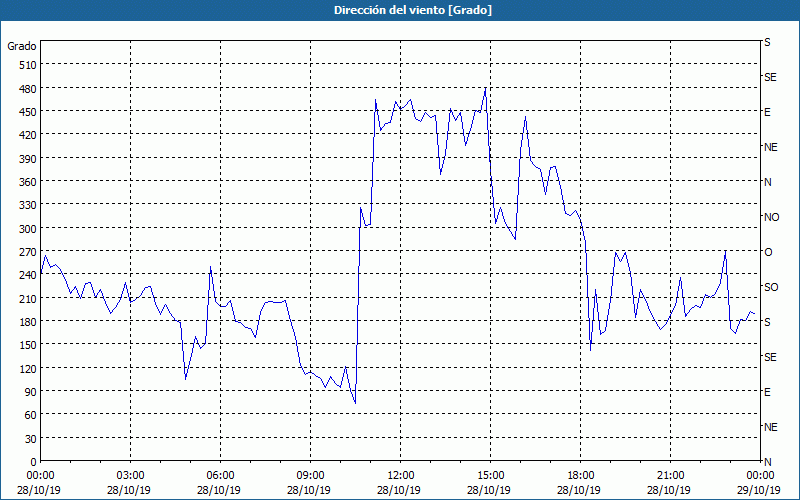Select the 480 value on the left axis

coord(29,89)
